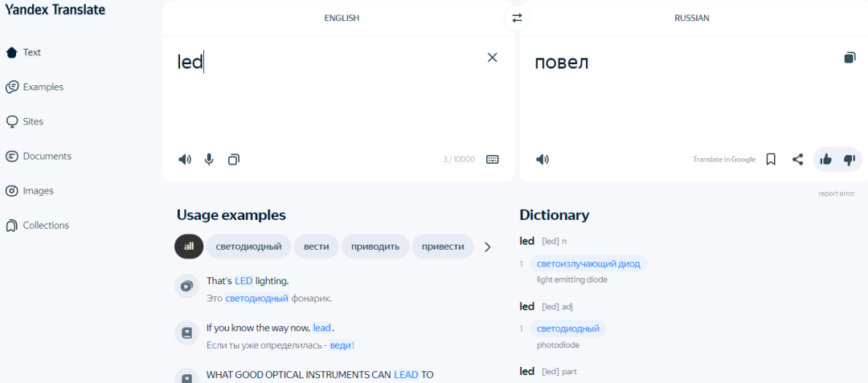Show more usage filter chips arrow

point(488,247)
